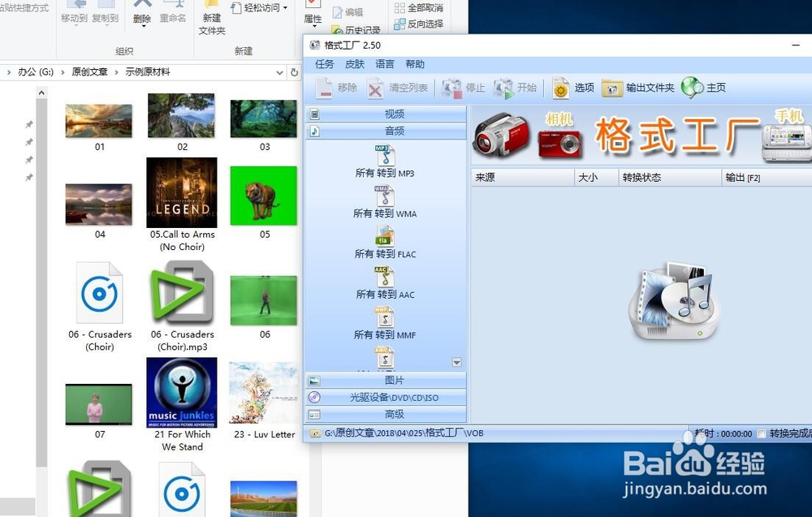This screenshot has width=812, height=517.
Task: Select green screen clip 06
Action: tap(264, 300)
